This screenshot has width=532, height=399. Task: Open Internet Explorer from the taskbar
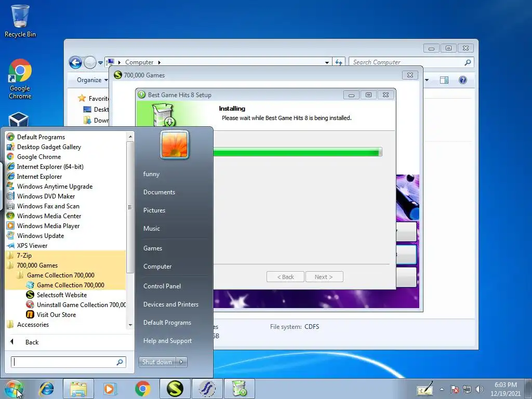pyautogui.click(x=46, y=389)
